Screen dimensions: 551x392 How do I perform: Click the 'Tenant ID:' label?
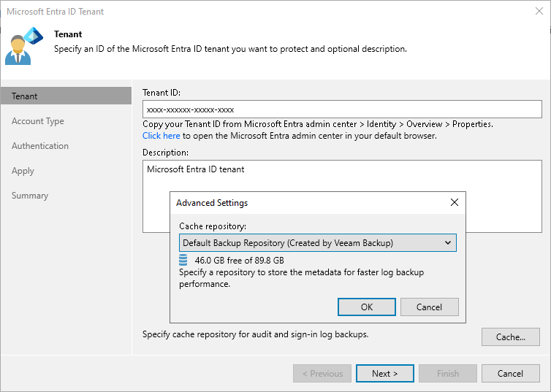pyautogui.click(x=161, y=93)
